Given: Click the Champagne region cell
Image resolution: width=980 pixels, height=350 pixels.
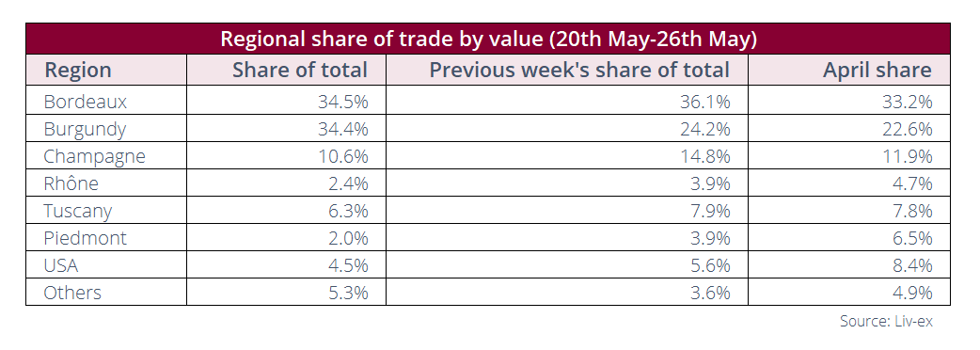Looking at the screenshot, I should click(94, 156).
